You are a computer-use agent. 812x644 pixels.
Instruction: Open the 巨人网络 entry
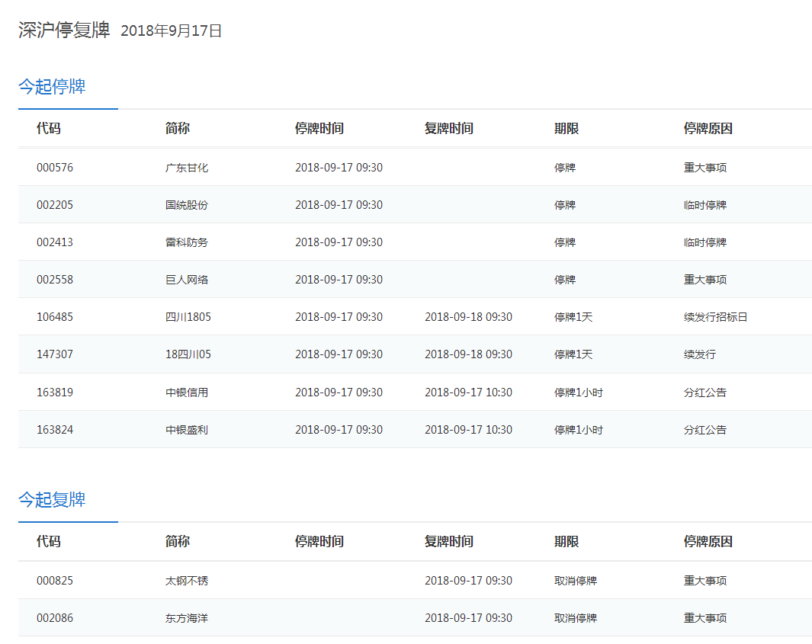coord(187,280)
